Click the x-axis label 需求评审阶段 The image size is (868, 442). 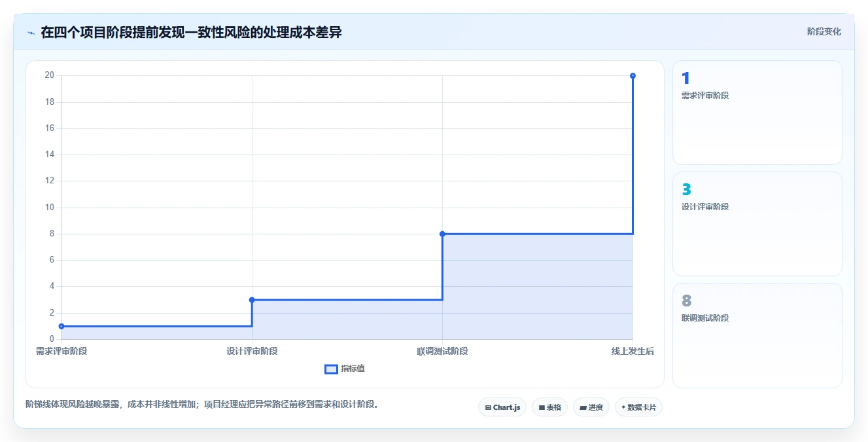pos(61,351)
